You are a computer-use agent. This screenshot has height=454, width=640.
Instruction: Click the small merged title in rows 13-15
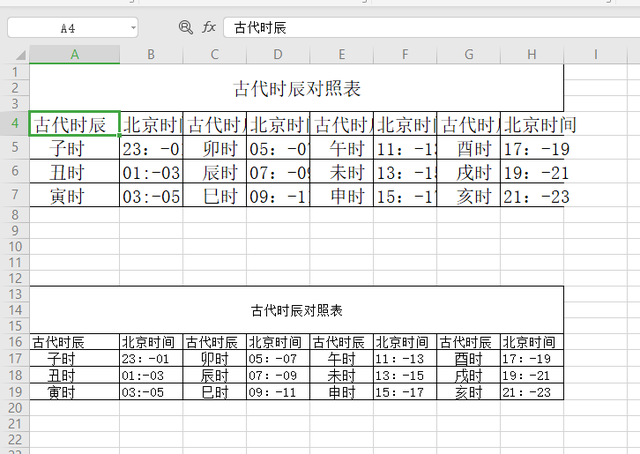coord(297,310)
